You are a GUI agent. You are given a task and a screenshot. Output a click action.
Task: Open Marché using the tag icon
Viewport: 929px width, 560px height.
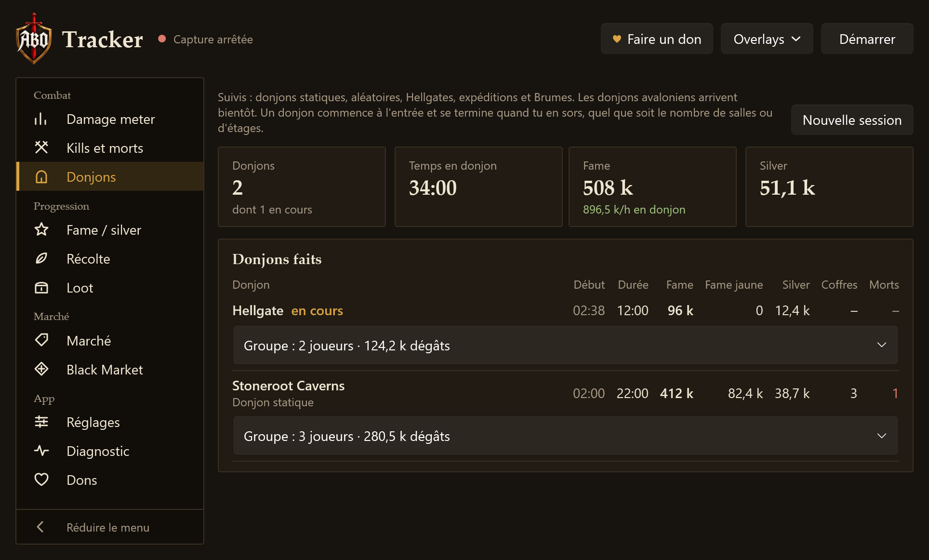(41, 340)
